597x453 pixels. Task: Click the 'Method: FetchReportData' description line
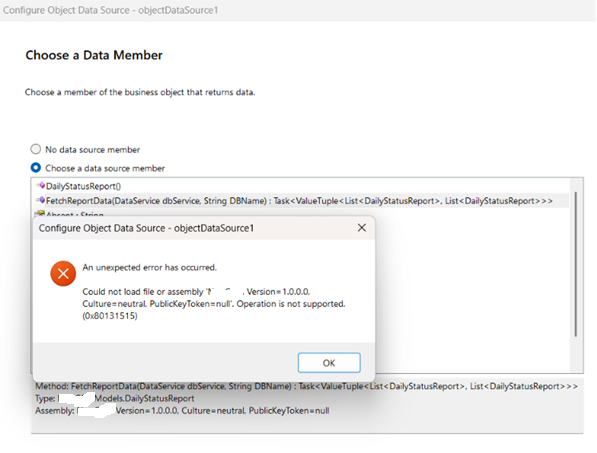tap(306, 386)
